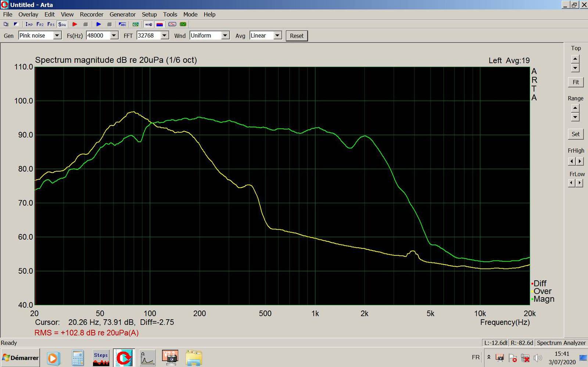This screenshot has height=367, width=588.
Task: Click the FrLow right arrow
Action: pyautogui.click(x=580, y=183)
